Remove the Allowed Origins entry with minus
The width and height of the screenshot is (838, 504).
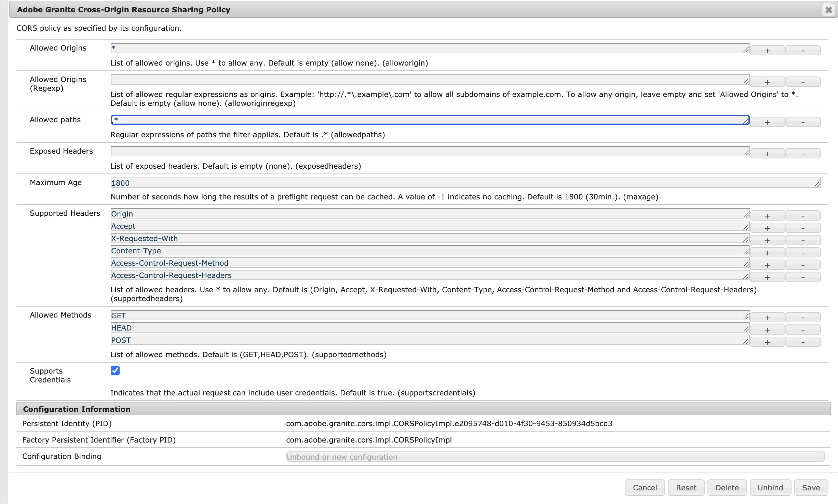coord(803,51)
